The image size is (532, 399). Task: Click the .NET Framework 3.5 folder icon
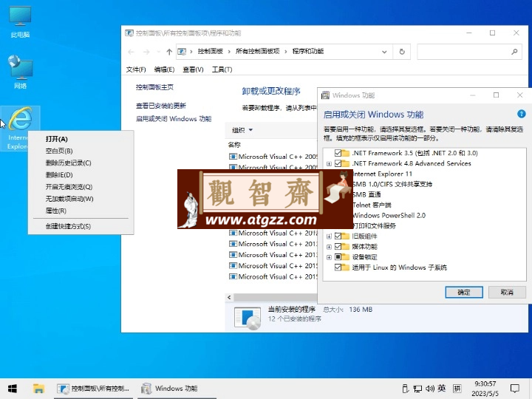coord(346,153)
